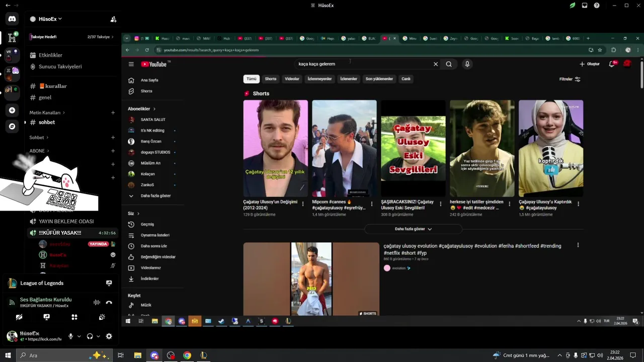The height and width of the screenshot is (362, 644).
Task: Click YouTube search magnifier button
Action: tap(449, 64)
